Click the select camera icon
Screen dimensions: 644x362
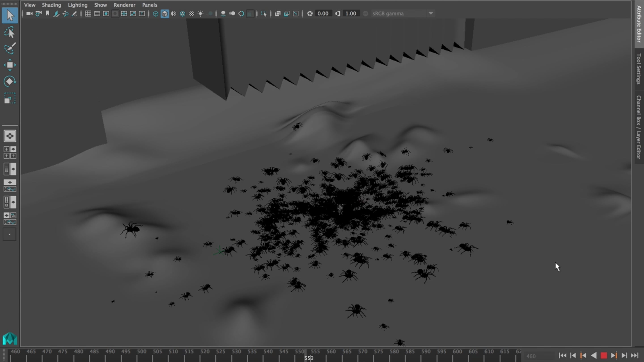coord(29,13)
